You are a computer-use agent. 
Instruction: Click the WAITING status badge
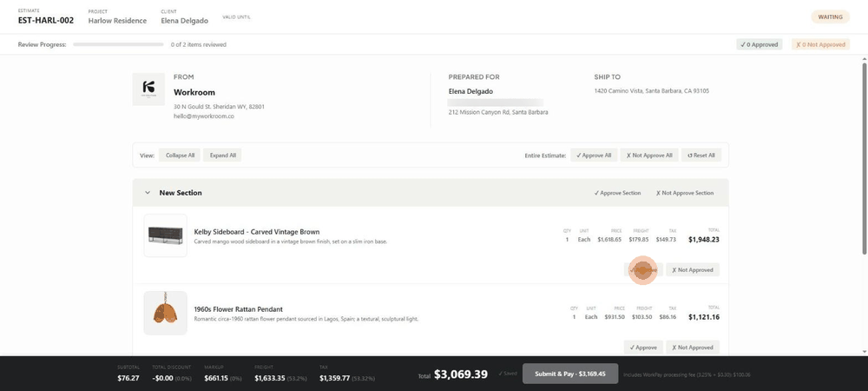831,17
